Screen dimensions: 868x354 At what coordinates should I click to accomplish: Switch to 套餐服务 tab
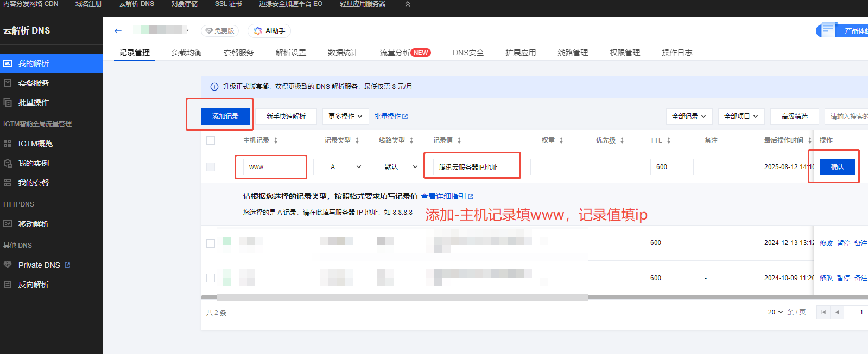(x=239, y=53)
